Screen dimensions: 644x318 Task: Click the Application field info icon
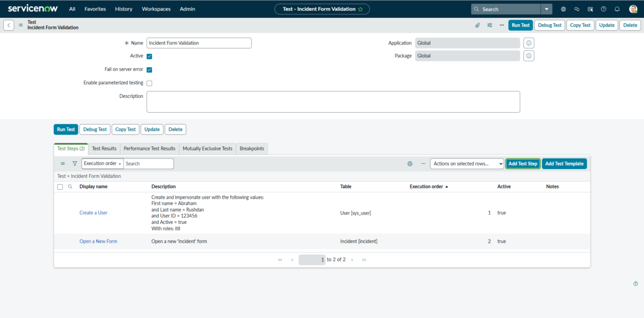[x=529, y=43]
